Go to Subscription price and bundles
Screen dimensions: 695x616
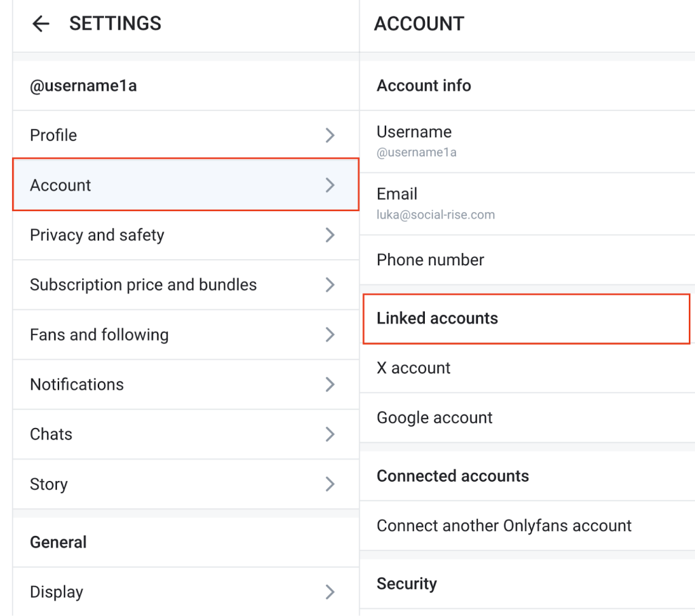(x=143, y=285)
